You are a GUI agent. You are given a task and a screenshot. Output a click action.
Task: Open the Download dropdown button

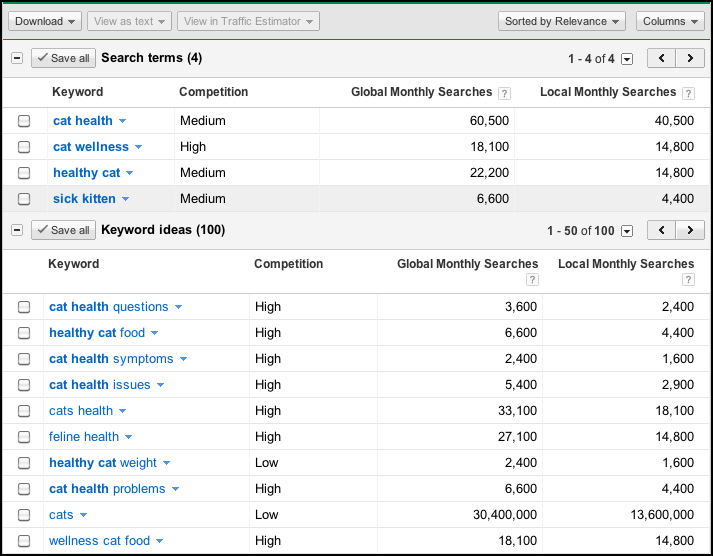45,21
